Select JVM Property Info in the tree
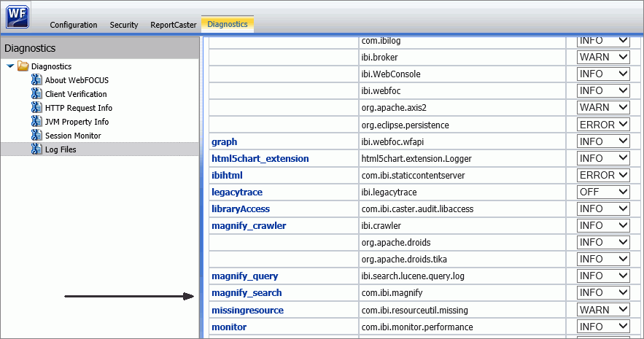This screenshot has width=644, height=339. (x=77, y=122)
